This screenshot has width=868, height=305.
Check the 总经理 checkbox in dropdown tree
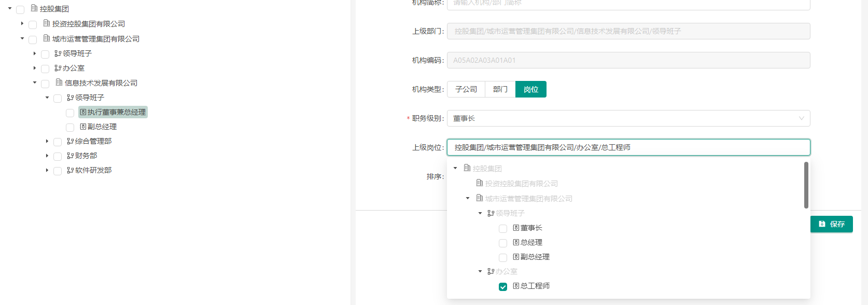coord(503,243)
